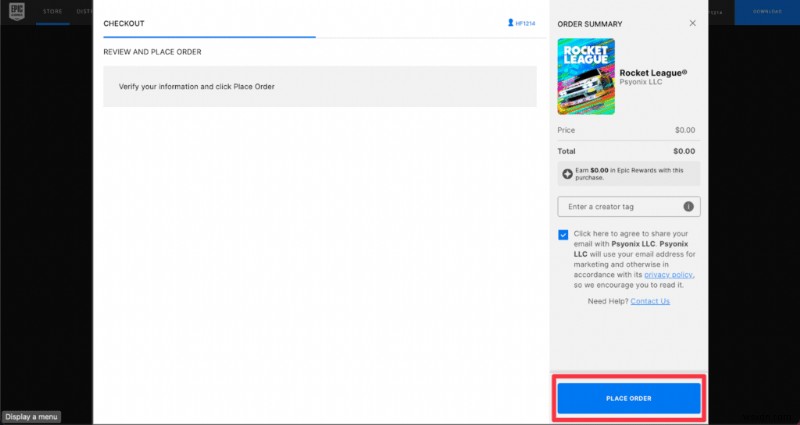Image resolution: width=800 pixels, height=425 pixels.
Task: Click the Review and Place Order heading
Action: [153, 52]
